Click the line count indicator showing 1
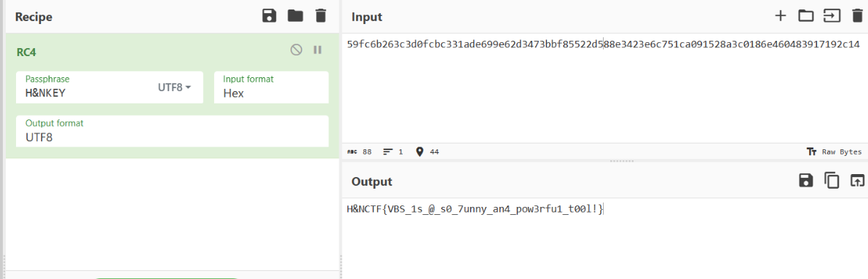The height and width of the screenshot is (279, 868). (393, 152)
